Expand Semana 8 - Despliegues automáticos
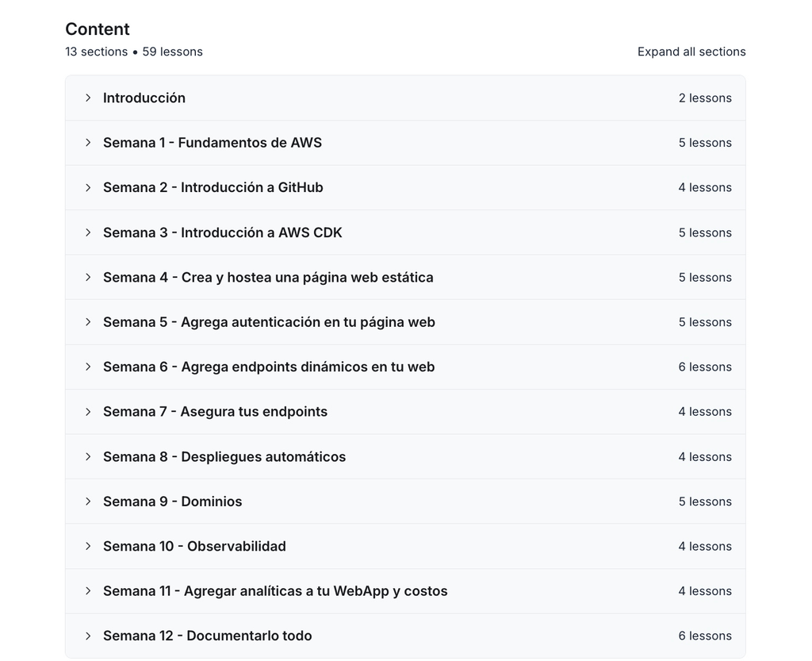The width and height of the screenshot is (812, 661). click(x=224, y=456)
